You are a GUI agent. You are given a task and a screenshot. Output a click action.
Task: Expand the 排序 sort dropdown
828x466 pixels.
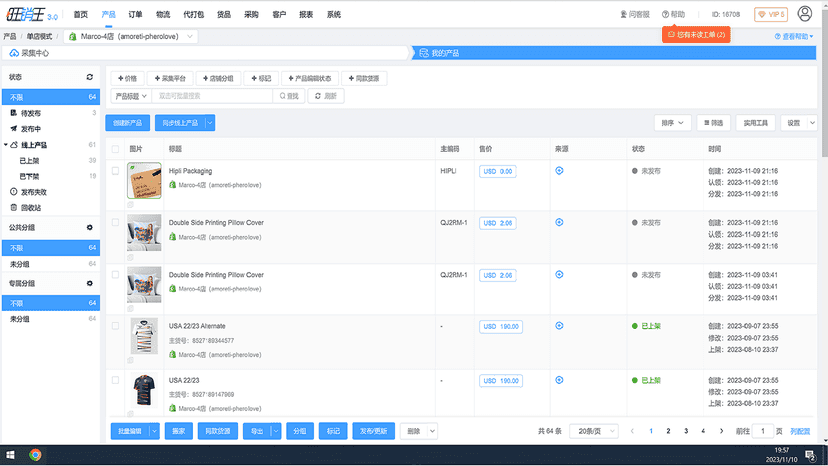click(672, 123)
